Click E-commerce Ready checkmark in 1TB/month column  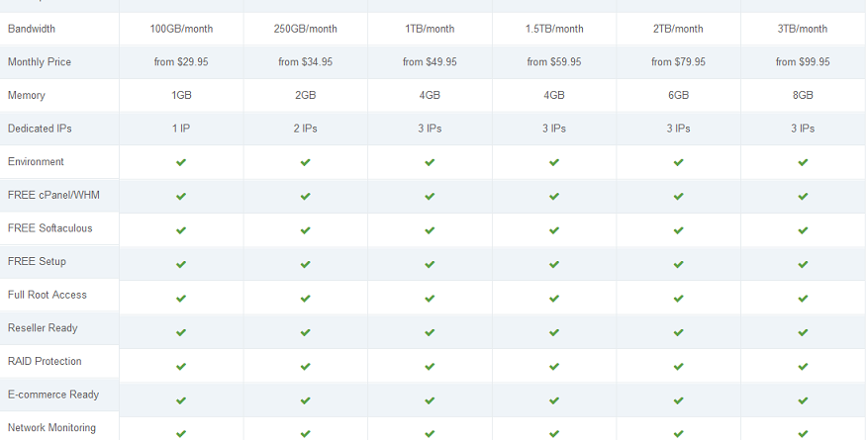430,400
